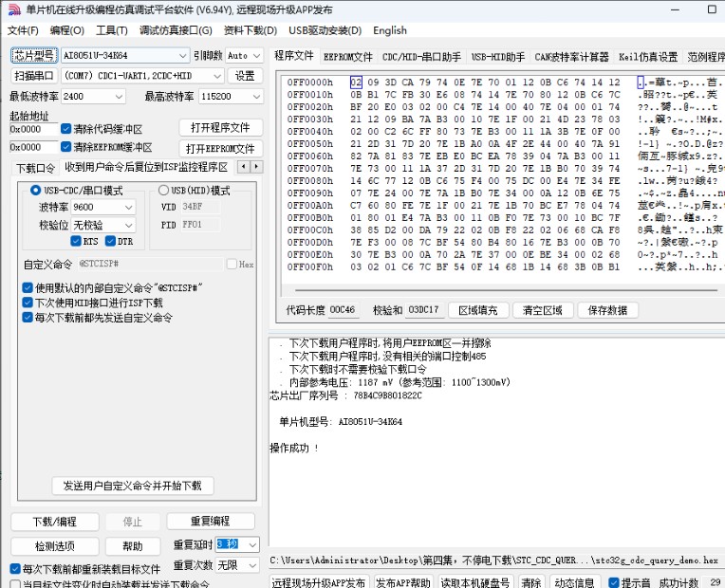This screenshot has width=725, height=588.
Task: Expand the AI8051U-34K64 chip model dropdown
Action: [x=182, y=55]
